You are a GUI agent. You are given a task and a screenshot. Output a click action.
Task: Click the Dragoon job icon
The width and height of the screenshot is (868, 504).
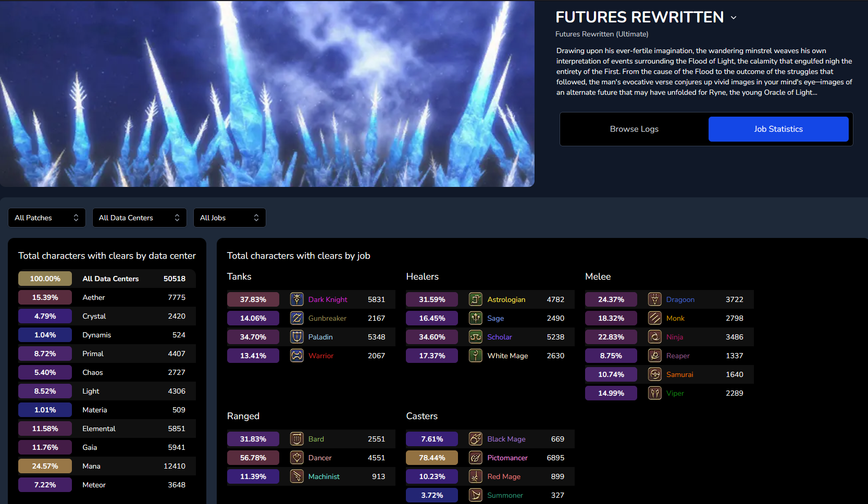point(655,299)
